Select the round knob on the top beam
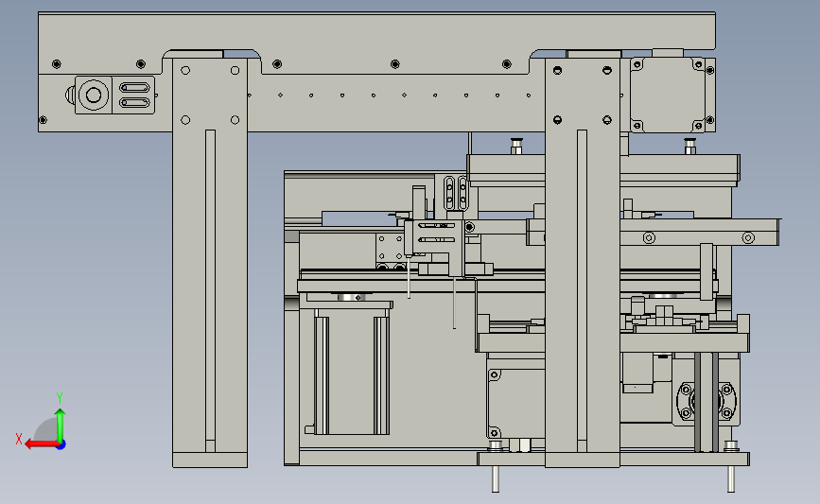 (x=93, y=96)
